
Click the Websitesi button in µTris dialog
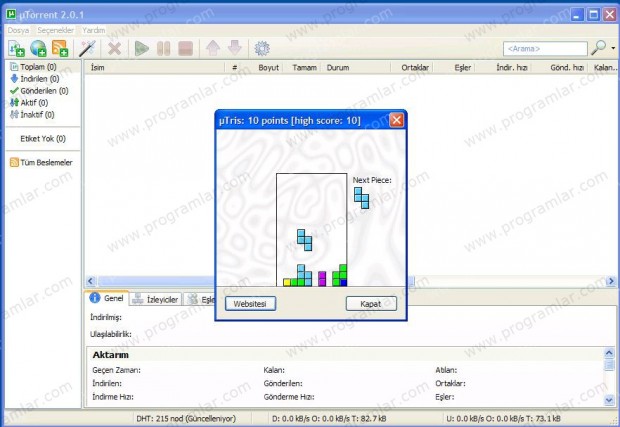[249, 303]
